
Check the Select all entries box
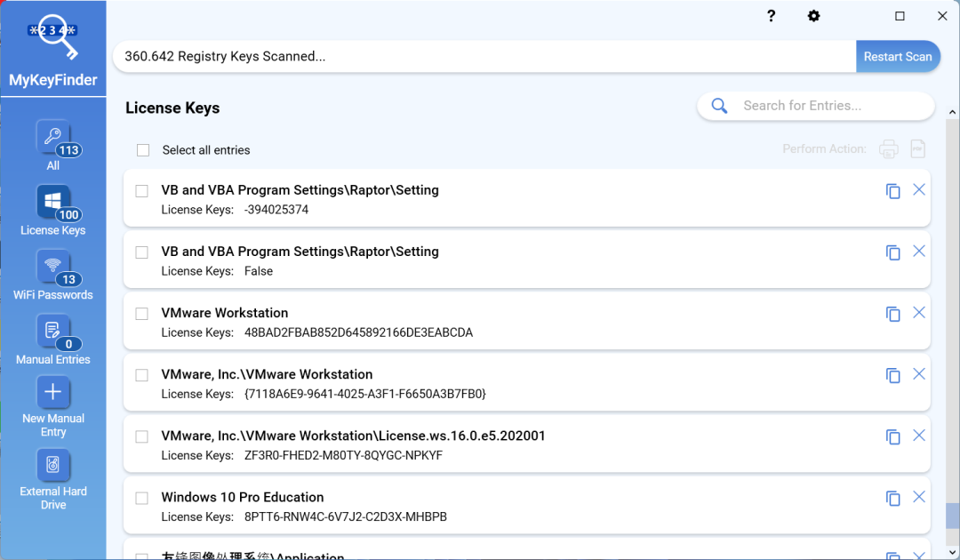(x=143, y=149)
